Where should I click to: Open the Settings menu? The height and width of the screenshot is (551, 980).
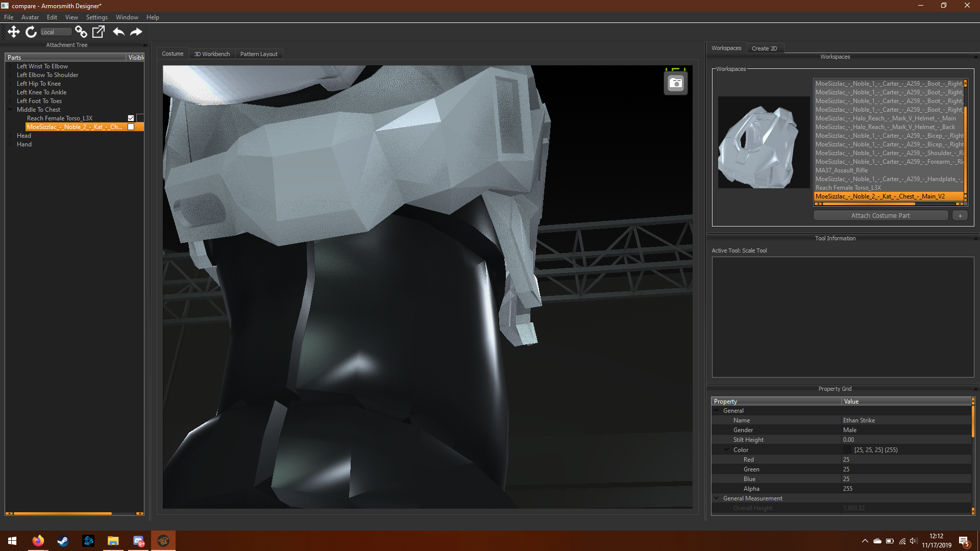97,17
